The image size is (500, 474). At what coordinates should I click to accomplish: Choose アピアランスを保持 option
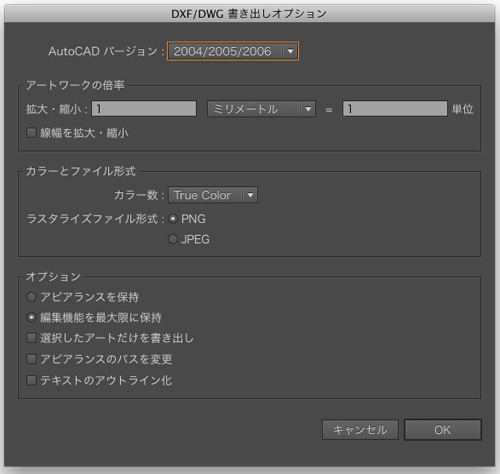(31, 297)
